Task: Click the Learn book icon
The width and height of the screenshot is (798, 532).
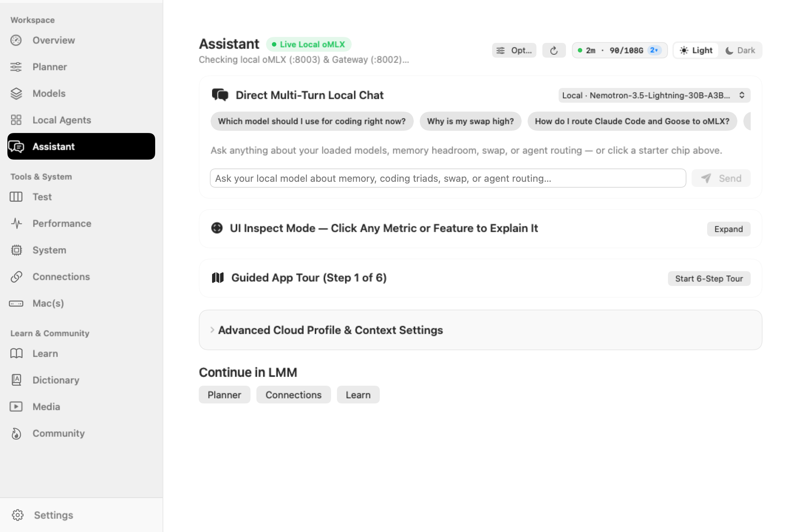Action: (16, 354)
